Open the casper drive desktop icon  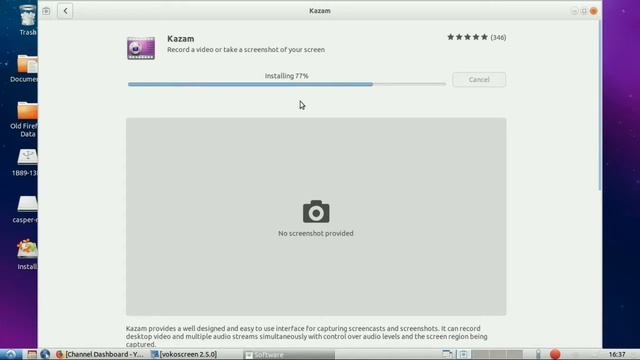[25, 209]
